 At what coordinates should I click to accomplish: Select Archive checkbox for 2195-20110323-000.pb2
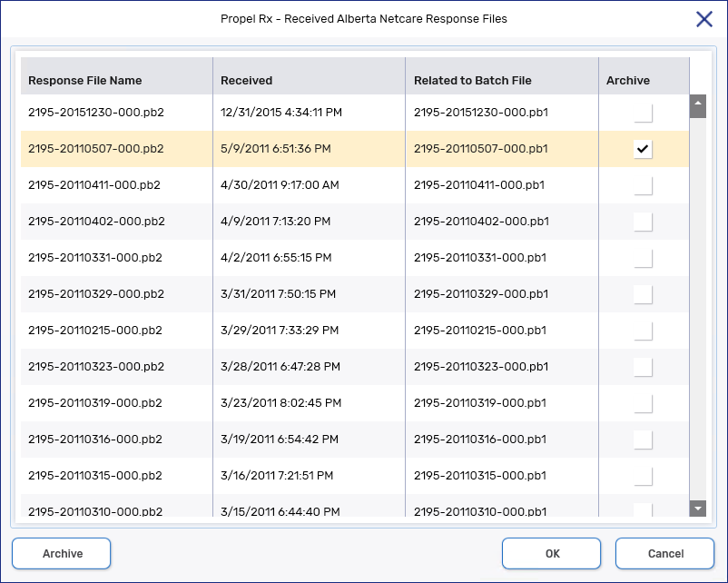coord(643,367)
